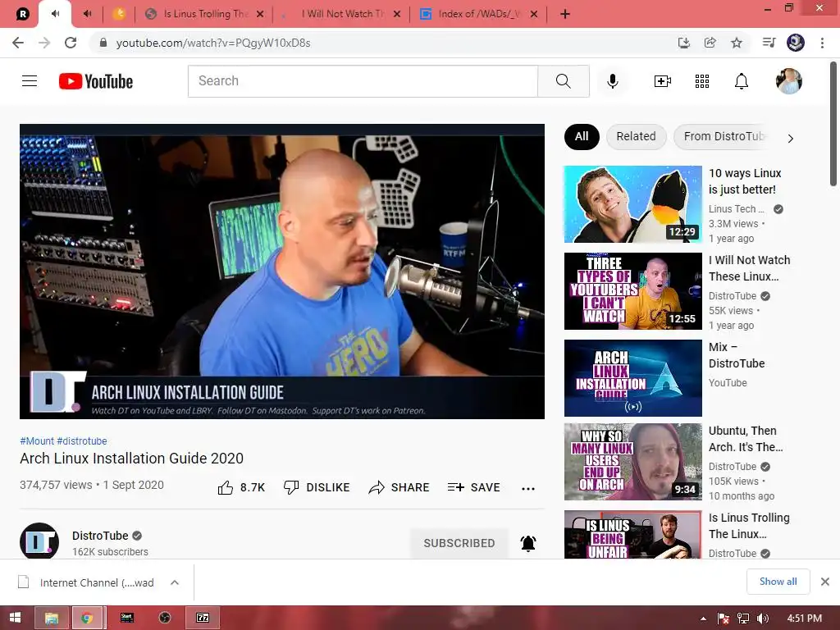
Task: Open the #Mount hashtag link
Action: pos(36,441)
